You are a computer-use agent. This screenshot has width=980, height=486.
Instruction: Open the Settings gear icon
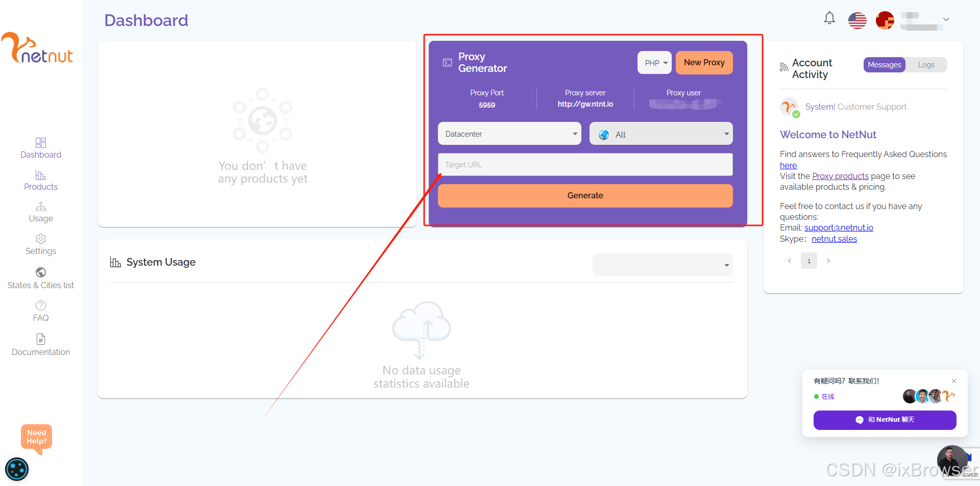(x=41, y=239)
